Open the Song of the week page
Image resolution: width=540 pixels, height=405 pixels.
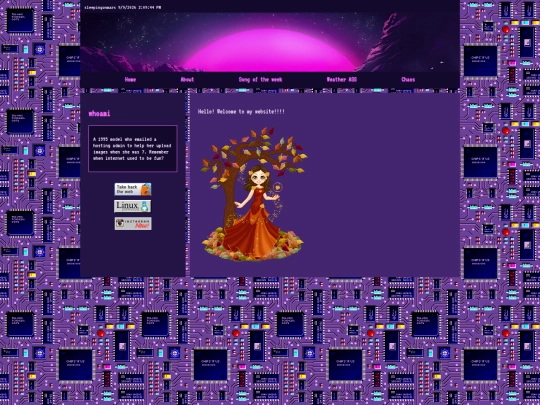click(x=260, y=80)
